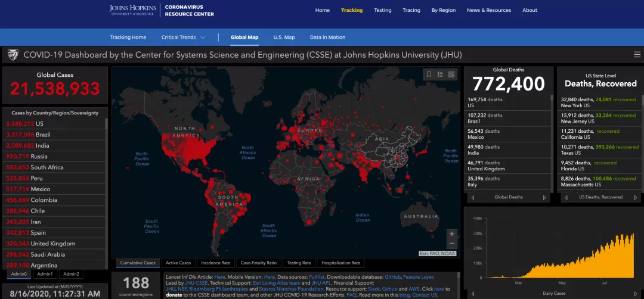Switch to Data in Motion tab

328,38
